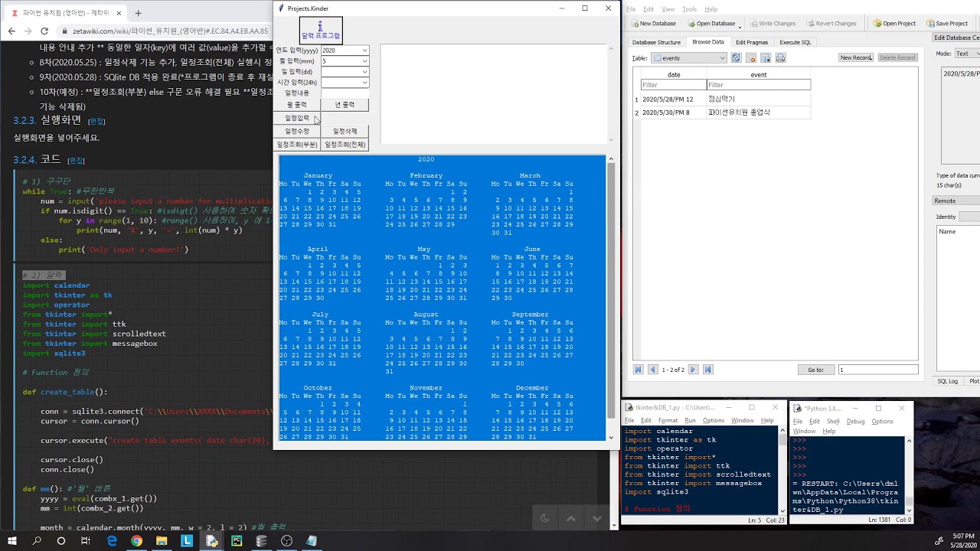Open Tools menu in DB Browser
The height and width of the screenshot is (551, 980).
point(689,9)
